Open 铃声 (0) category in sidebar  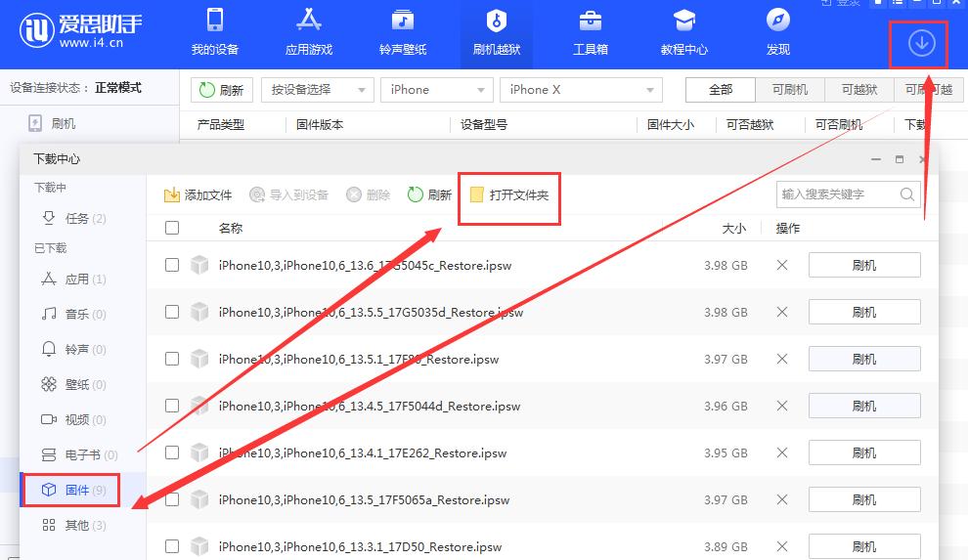point(74,349)
